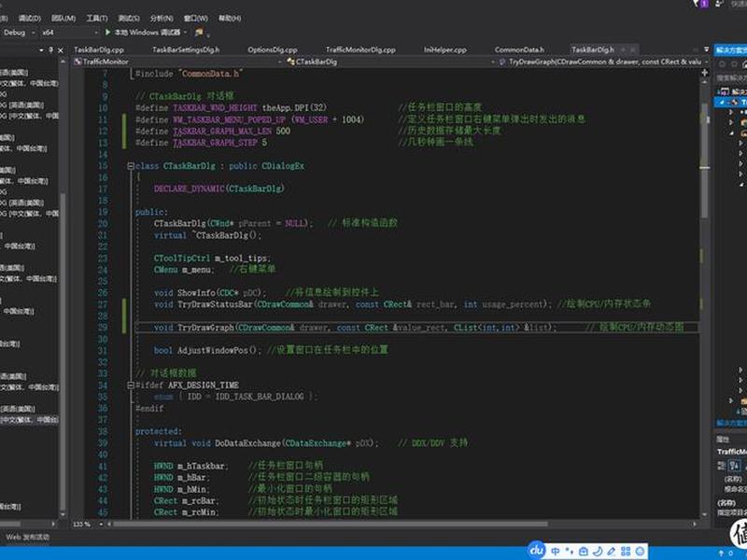
Task: Click the vertical scrollbar thumb in the editor
Action: pos(705,161)
